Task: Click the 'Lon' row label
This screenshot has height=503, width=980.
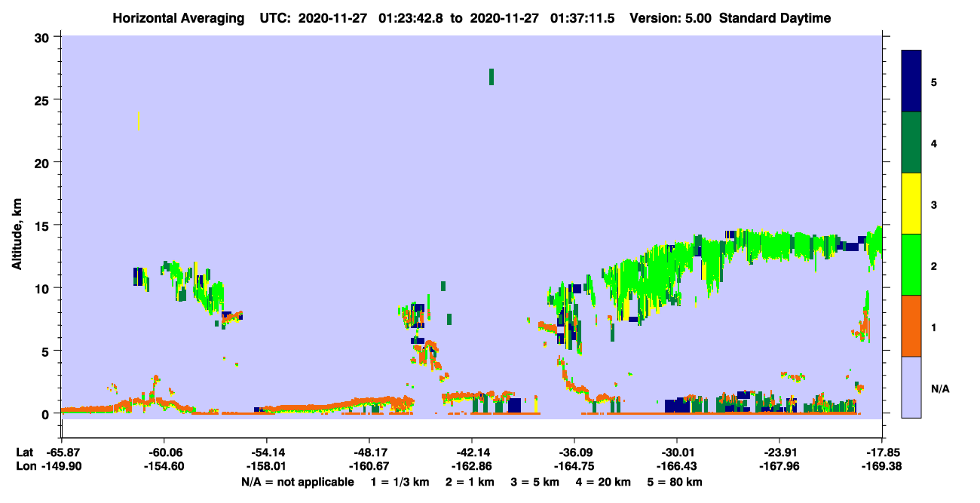Action: click(25, 467)
